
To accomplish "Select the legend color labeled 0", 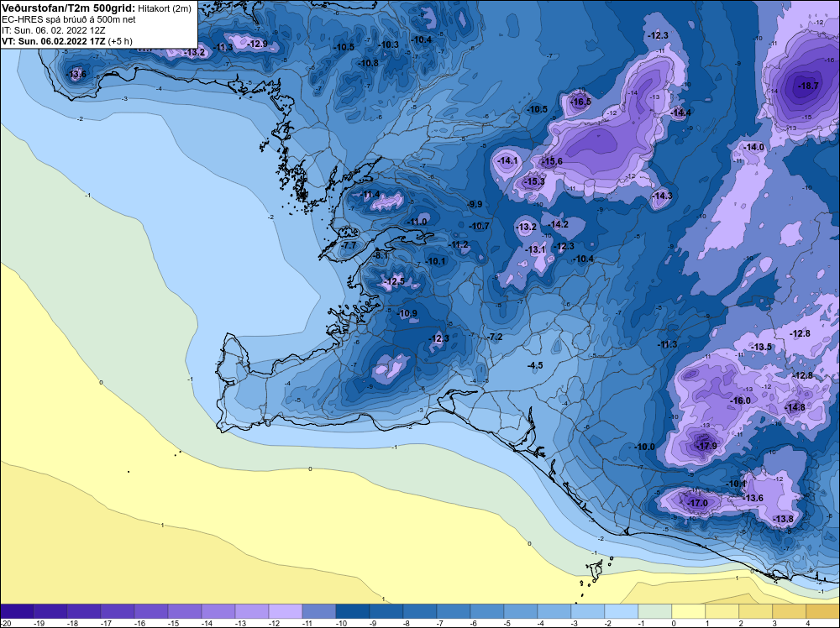I will [x=689, y=611].
